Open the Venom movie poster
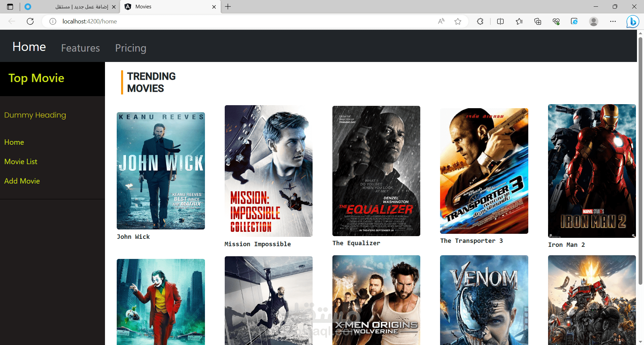 coord(484,300)
